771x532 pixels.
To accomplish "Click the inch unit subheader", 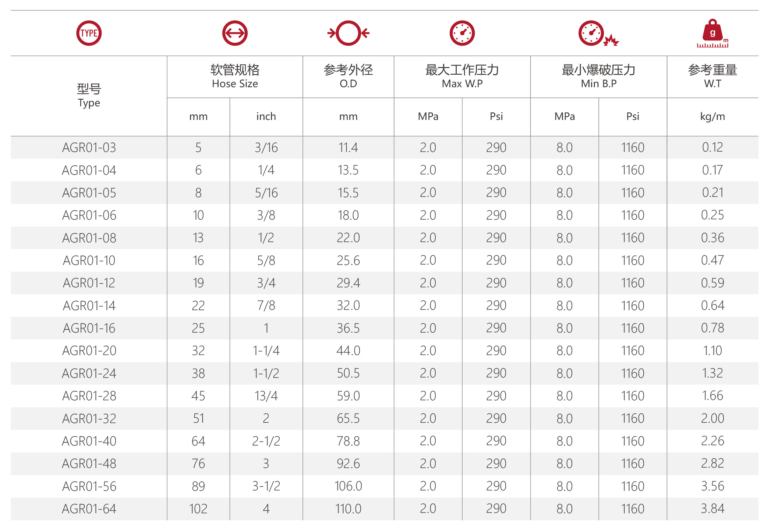I will (266, 117).
